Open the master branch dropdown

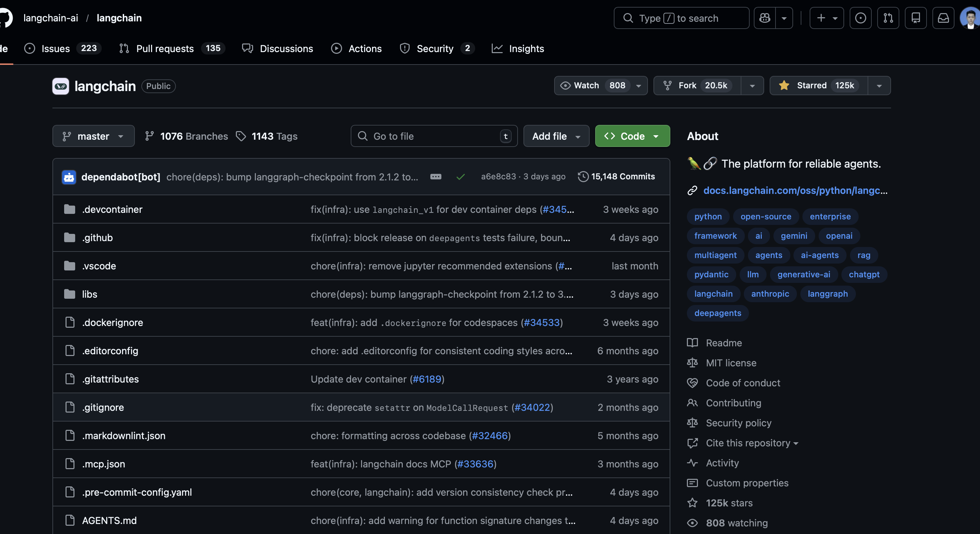click(x=93, y=136)
